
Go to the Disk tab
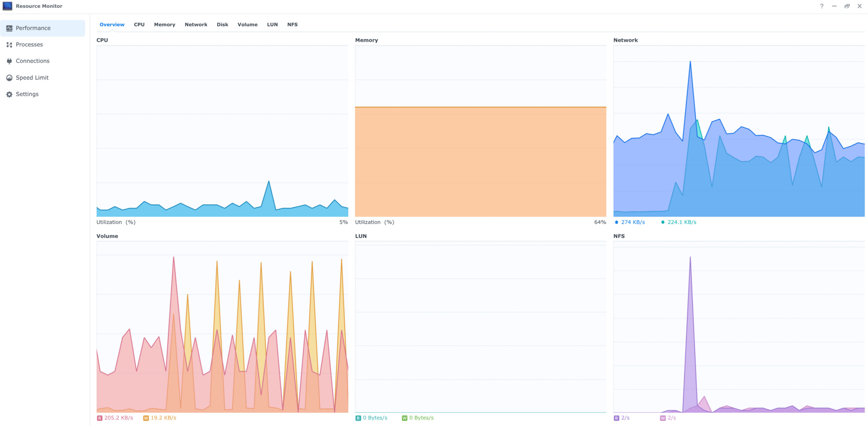222,25
